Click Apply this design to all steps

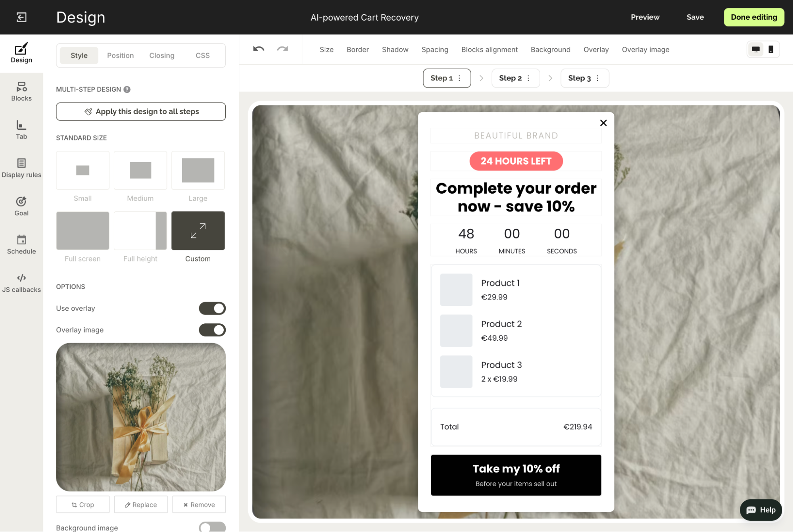pos(141,111)
